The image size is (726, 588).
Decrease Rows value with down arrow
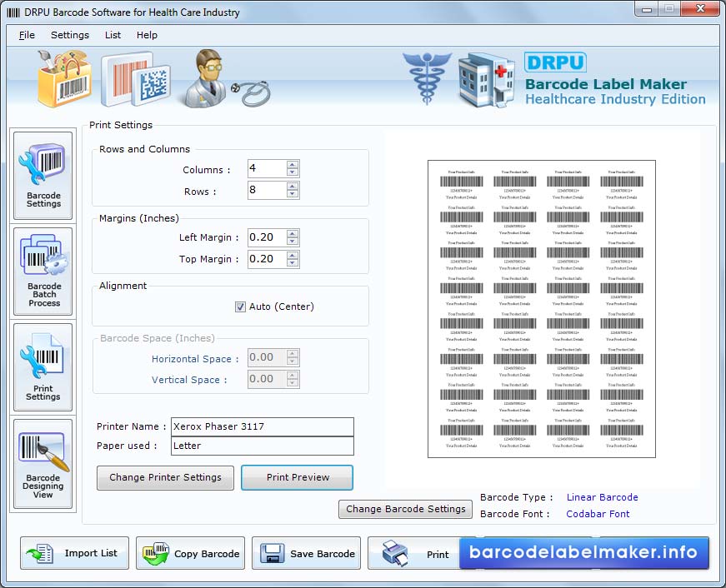(293, 194)
